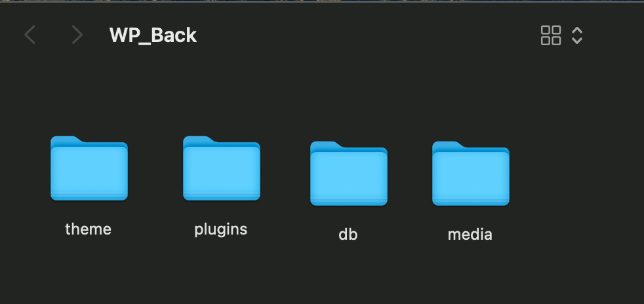Click the "db" folder name label
Viewport: 644px width, 304px height.
click(348, 235)
